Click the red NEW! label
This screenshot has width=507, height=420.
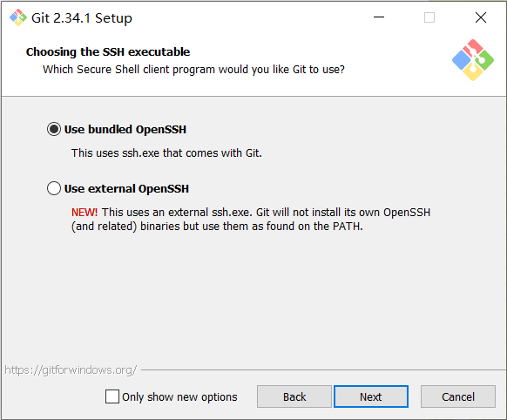[84, 212]
